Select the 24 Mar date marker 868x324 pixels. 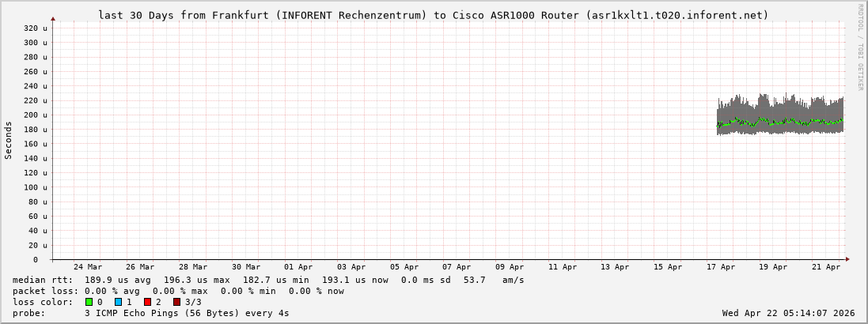(x=87, y=267)
